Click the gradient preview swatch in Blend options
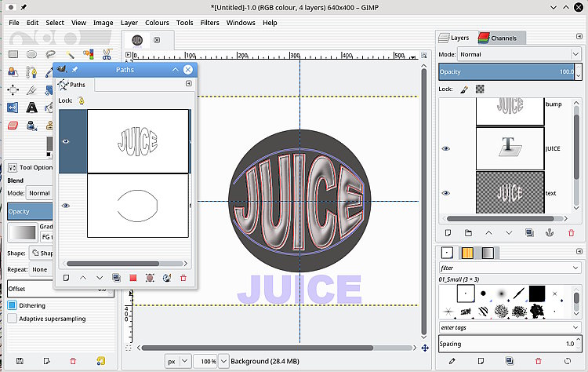The height and width of the screenshot is (372, 588). 21,233
